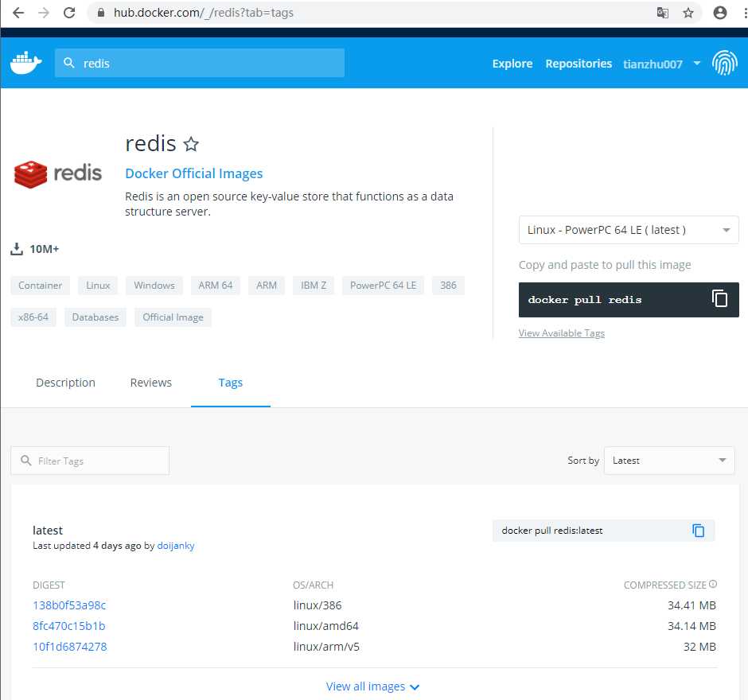Click the download count icon beside 10M+
Viewport: 748px width, 700px height.
[x=17, y=249]
